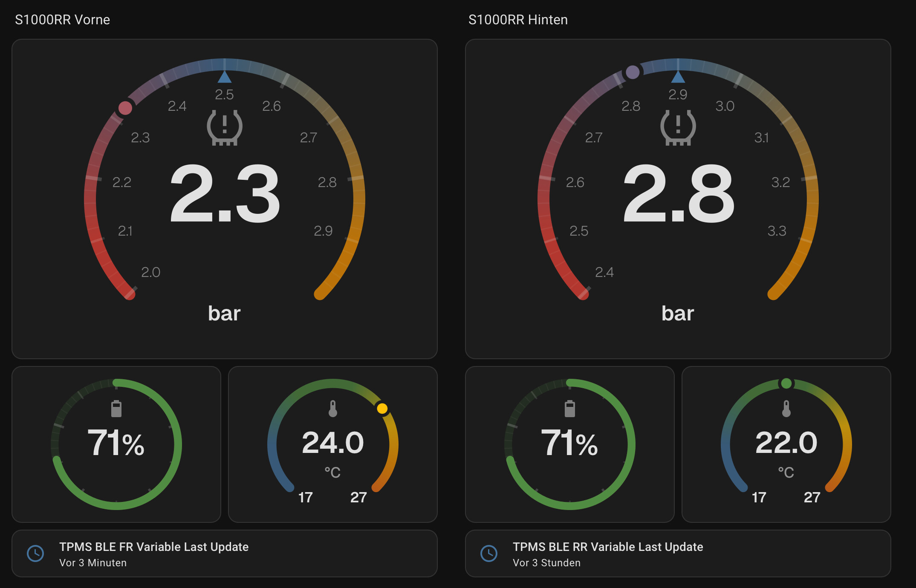Click the rear sensor battery icon
916x588 pixels.
click(x=569, y=409)
